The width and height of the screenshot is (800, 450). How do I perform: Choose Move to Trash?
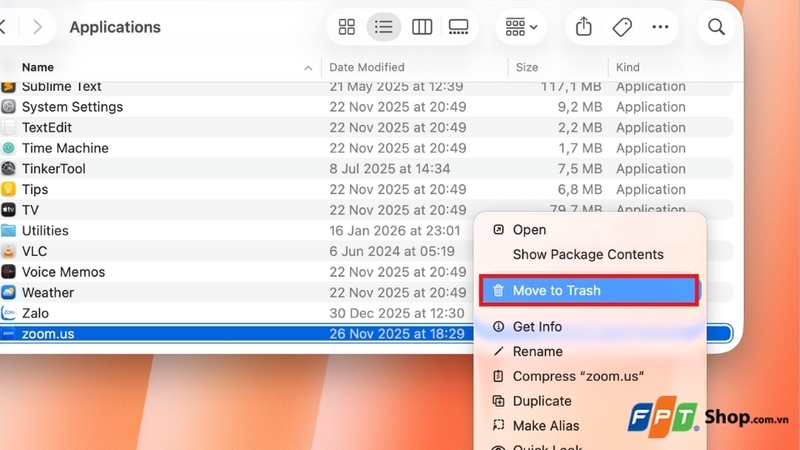pos(589,291)
